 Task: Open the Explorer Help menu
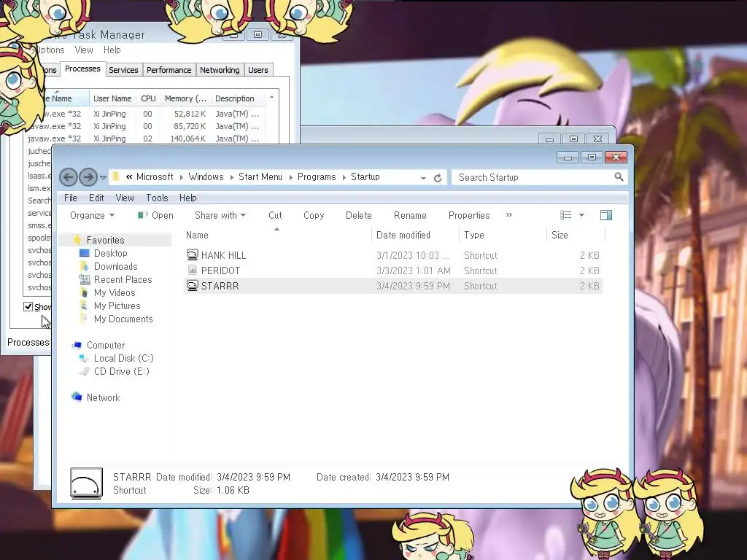coord(187,198)
